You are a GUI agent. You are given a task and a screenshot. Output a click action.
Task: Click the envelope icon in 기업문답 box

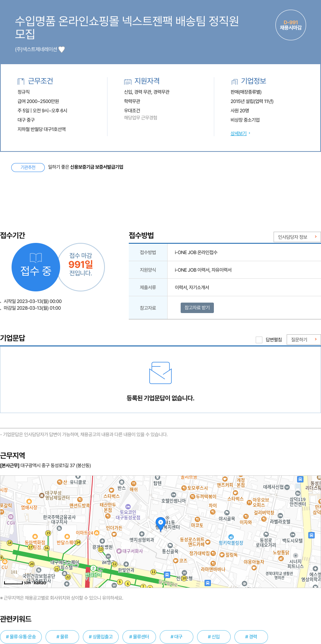(160, 373)
